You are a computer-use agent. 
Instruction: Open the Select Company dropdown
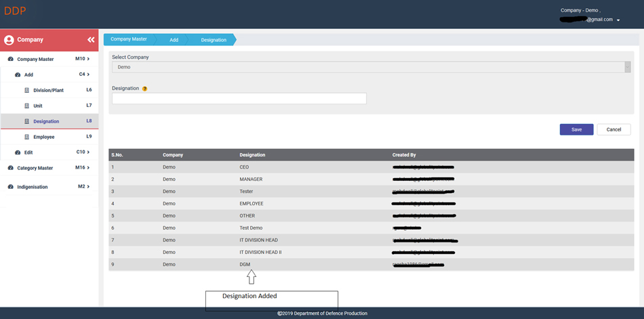371,67
